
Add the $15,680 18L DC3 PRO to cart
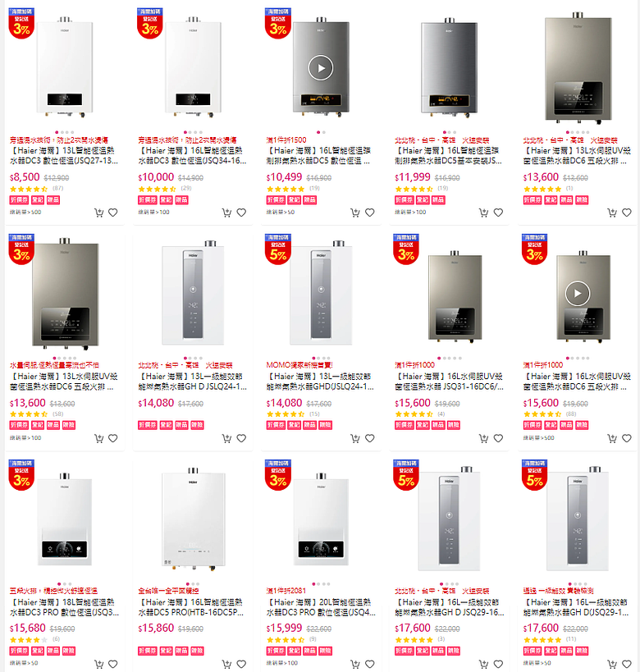point(99,664)
